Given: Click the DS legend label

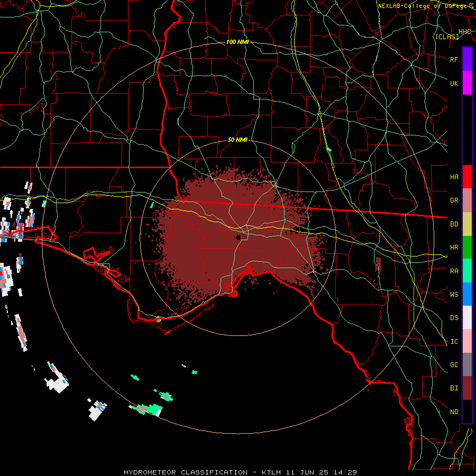Looking at the screenshot, I should coord(454,318).
